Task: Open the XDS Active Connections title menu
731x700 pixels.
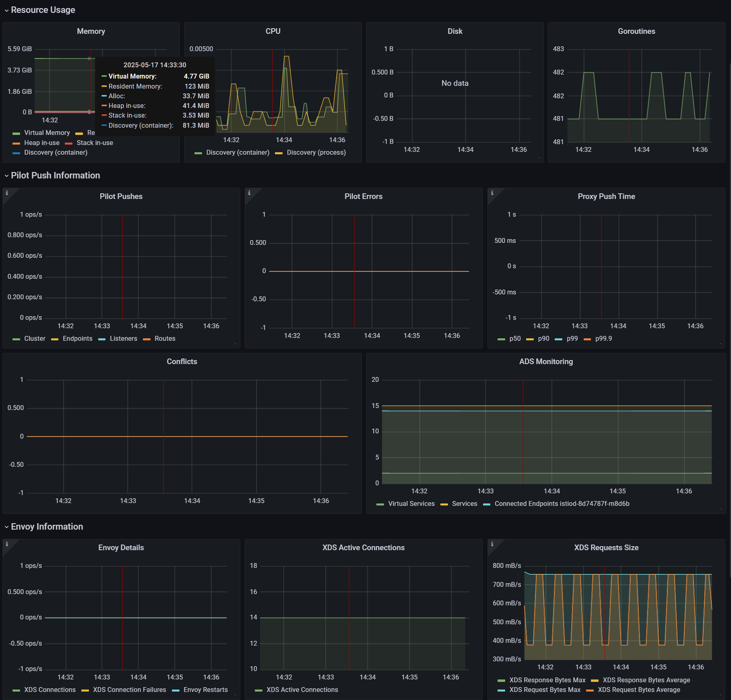Action: 363,548
